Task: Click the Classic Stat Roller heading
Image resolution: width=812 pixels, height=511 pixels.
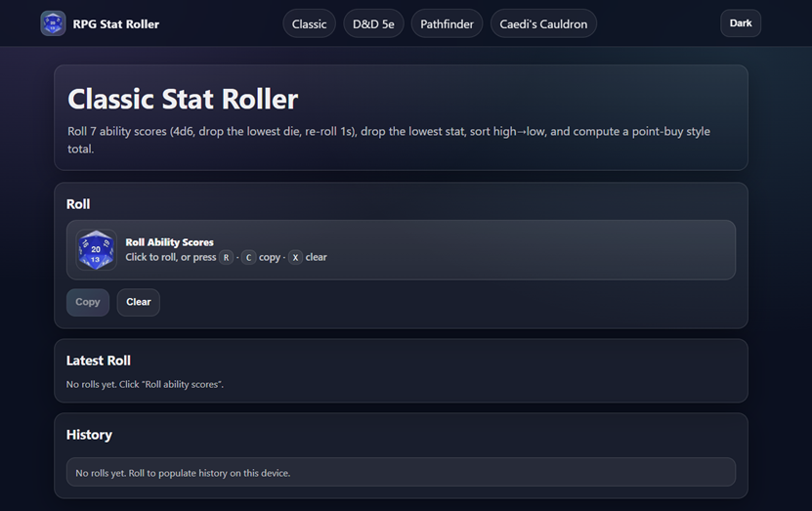Action: (x=183, y=99)
